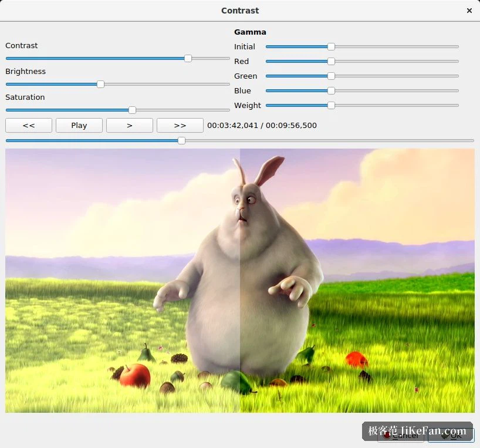Start playback with the Play button
Screen dimensions: 480x448
(x=79, y=126)
